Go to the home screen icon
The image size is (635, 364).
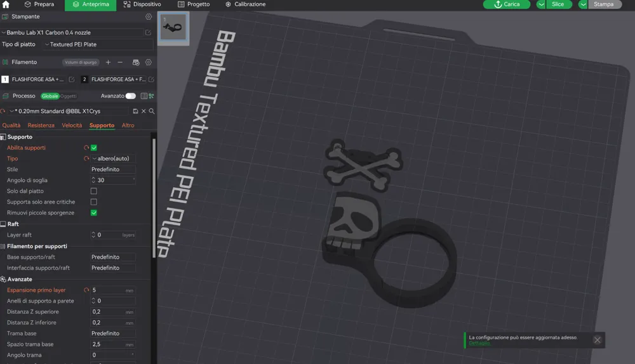[6, 4]
